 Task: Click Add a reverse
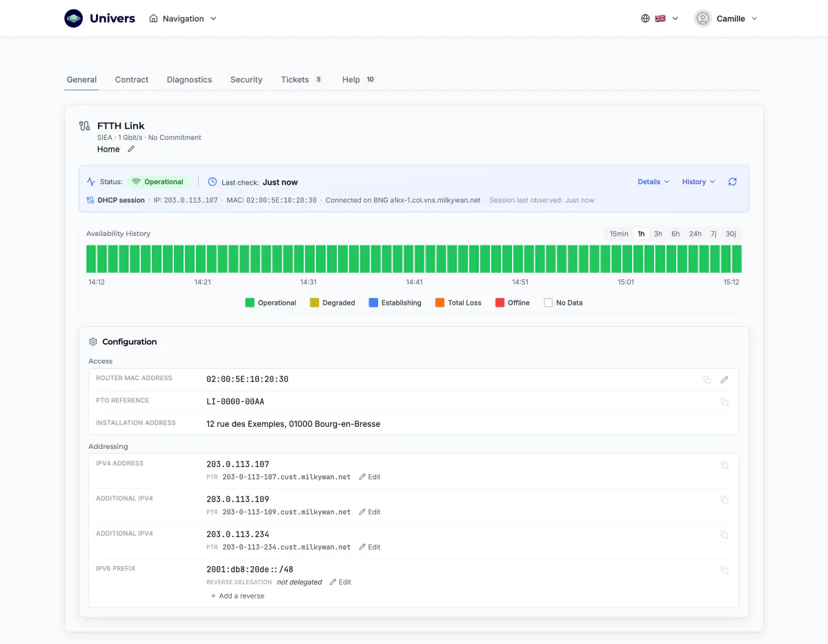237,596
